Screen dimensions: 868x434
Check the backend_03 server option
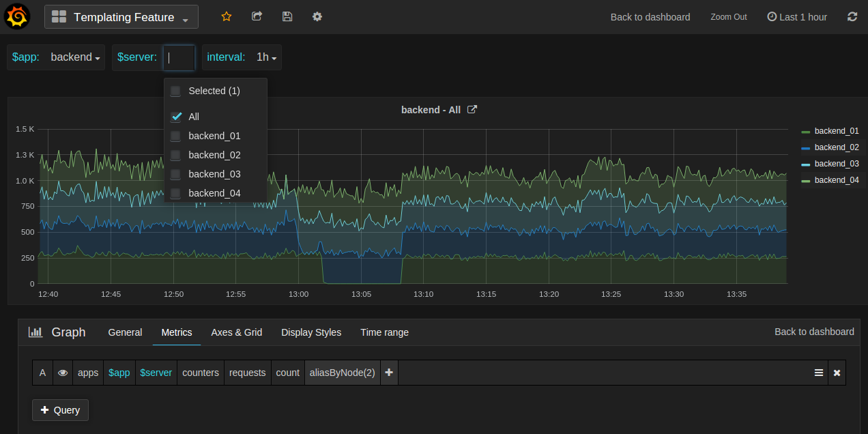point(176,174)
